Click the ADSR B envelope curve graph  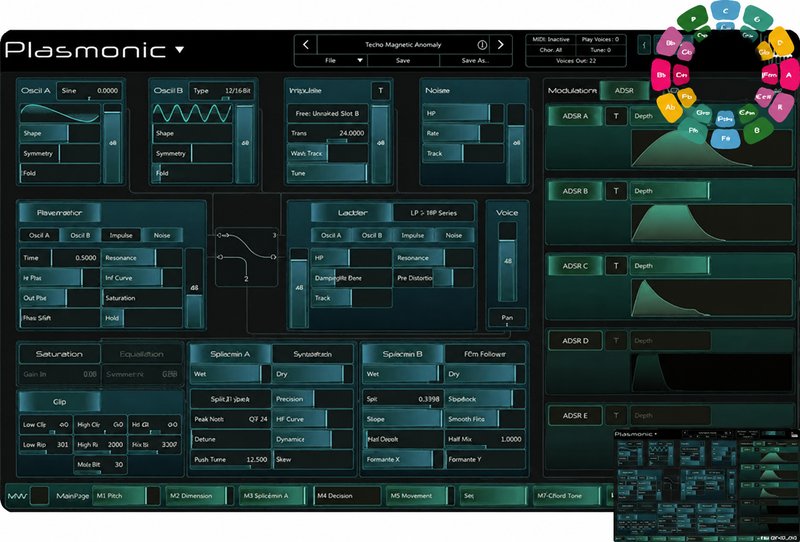[x=712, y=223]
